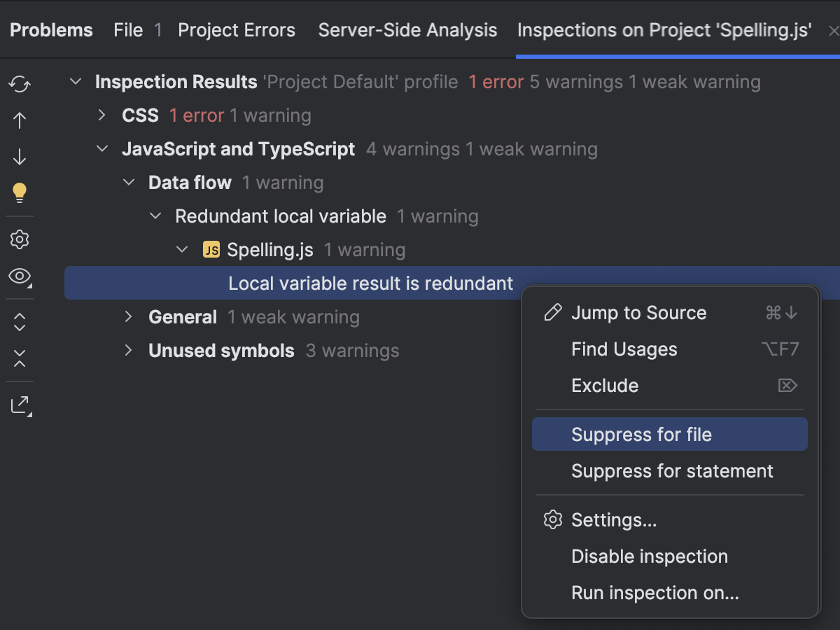Viewport: 840px width, 630px height.
Task: Go to the next problem arrow
Action: coord(20,156)
